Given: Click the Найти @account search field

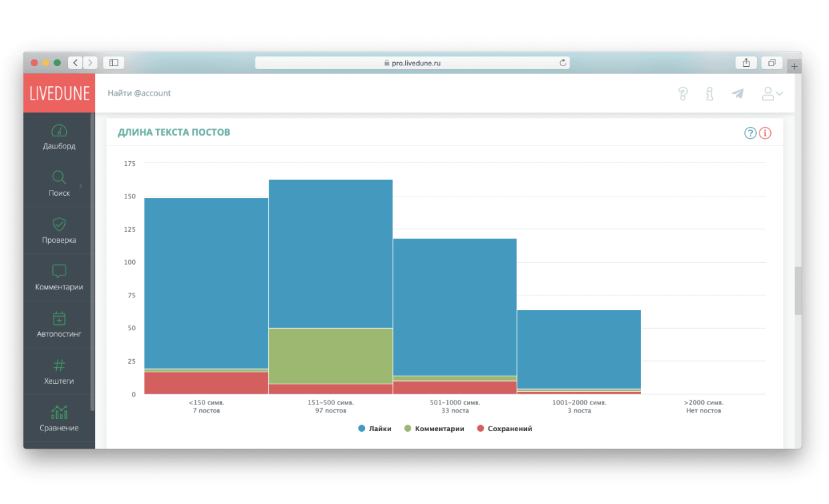Looking at the screenshot, I should point(139,94).
